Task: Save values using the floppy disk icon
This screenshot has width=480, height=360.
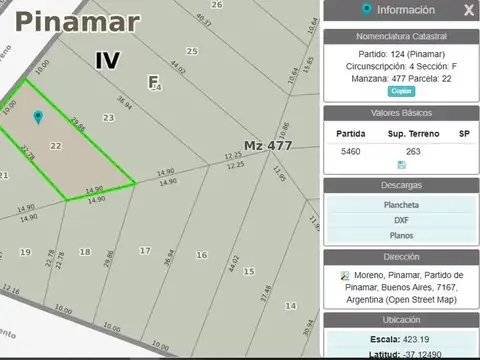Action: (402, 165)
